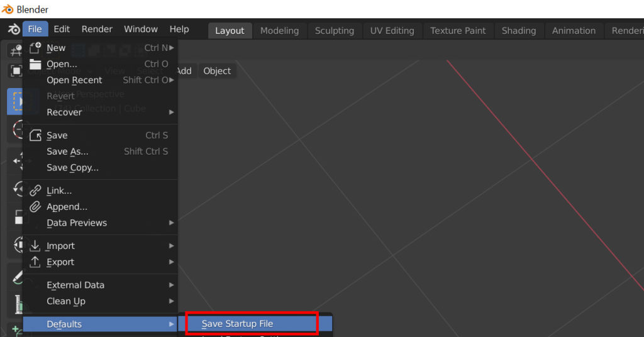Click the New file icon
Image resolution: width=644 pixels, height=337 pixels.
(35, 48)
